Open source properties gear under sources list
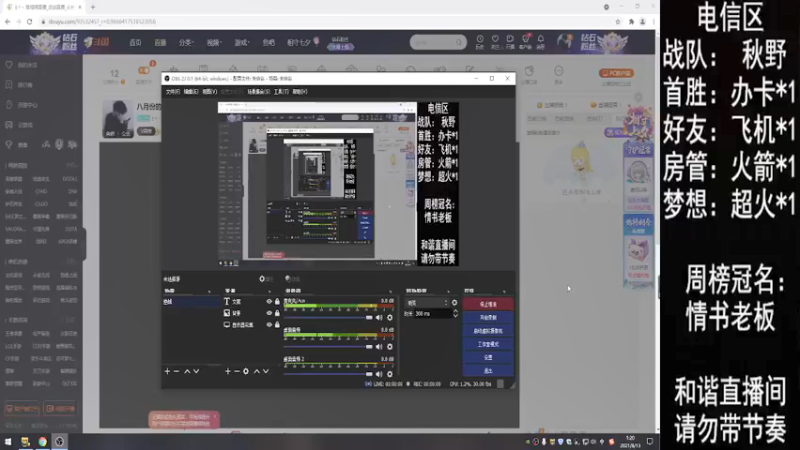Screen dimensions: 800x450 (x=246, y=371)
